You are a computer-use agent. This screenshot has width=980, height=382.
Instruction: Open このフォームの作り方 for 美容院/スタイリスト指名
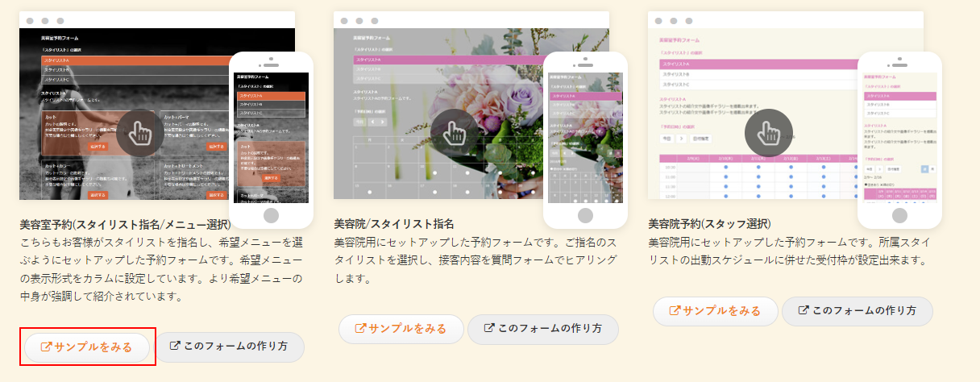click(542, 329)
